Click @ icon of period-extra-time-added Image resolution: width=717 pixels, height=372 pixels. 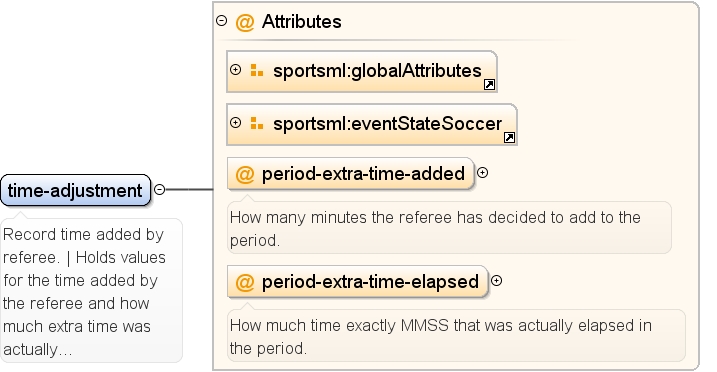(245, 174)
